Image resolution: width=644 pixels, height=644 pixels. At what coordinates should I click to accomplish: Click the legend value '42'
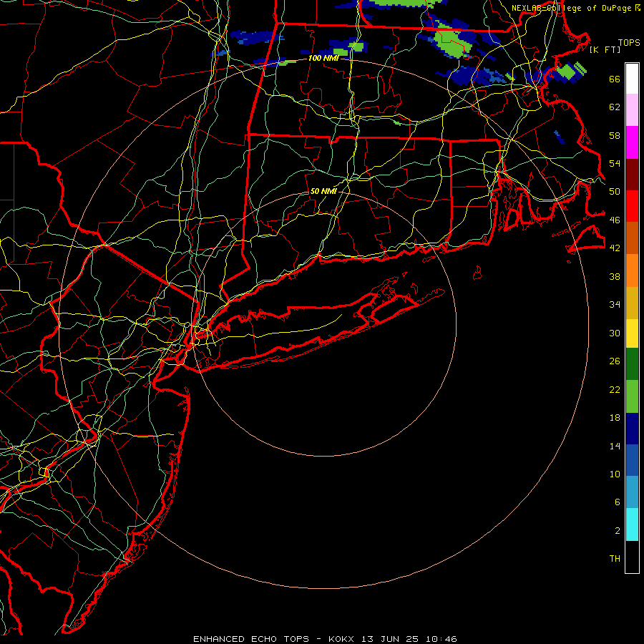tap(615, 248)
